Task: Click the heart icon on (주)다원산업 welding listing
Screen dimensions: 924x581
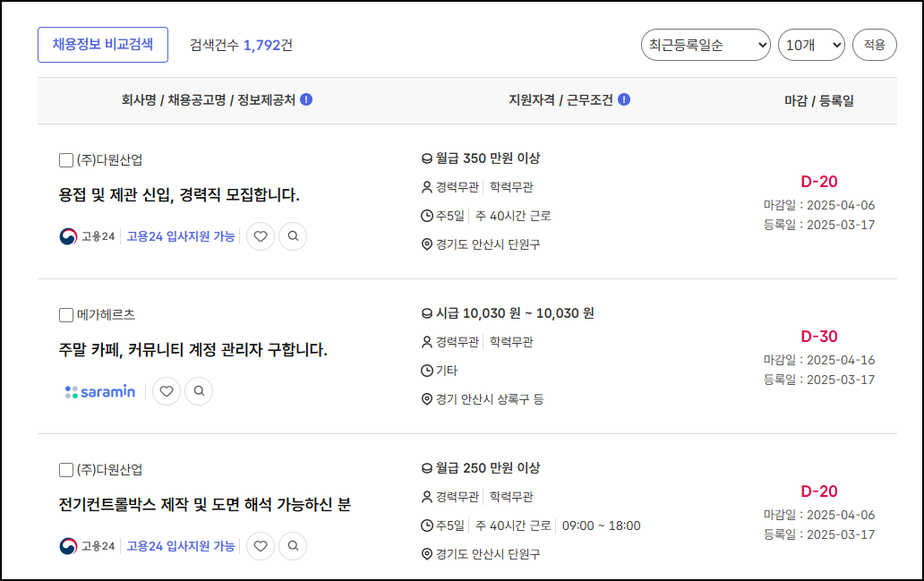Action: 260,236
